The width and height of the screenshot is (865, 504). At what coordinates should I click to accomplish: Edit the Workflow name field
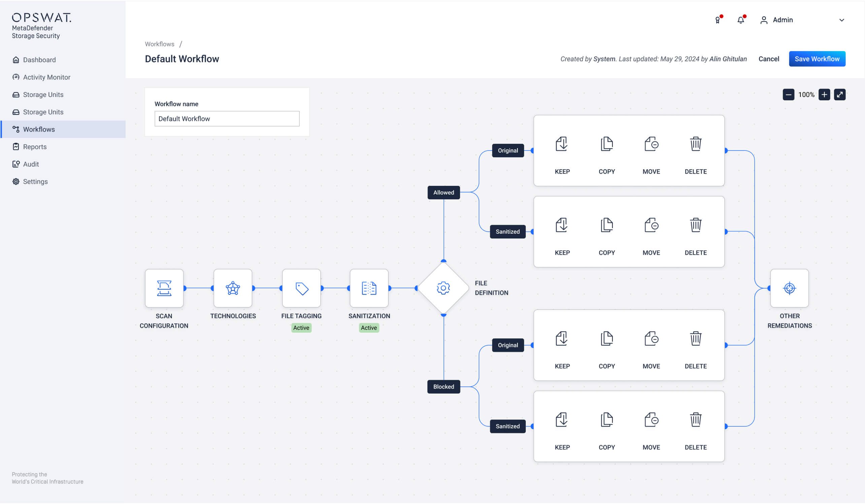(227, 119)
